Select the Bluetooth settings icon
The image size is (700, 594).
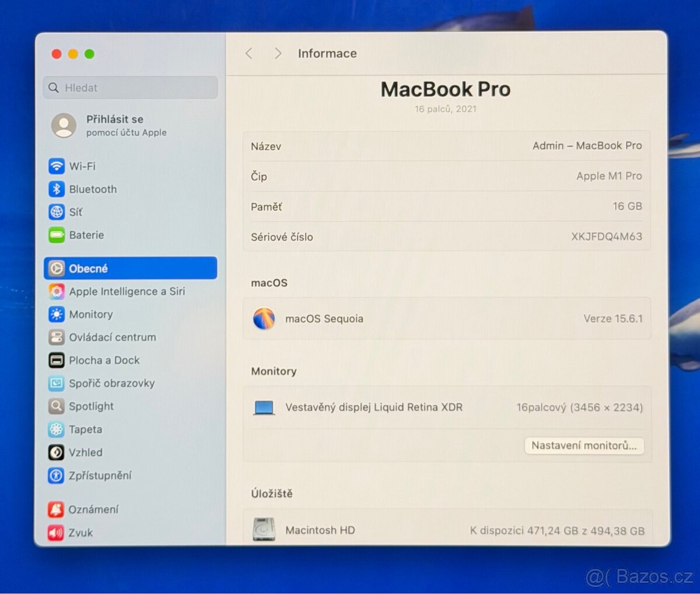coord(56,189)
